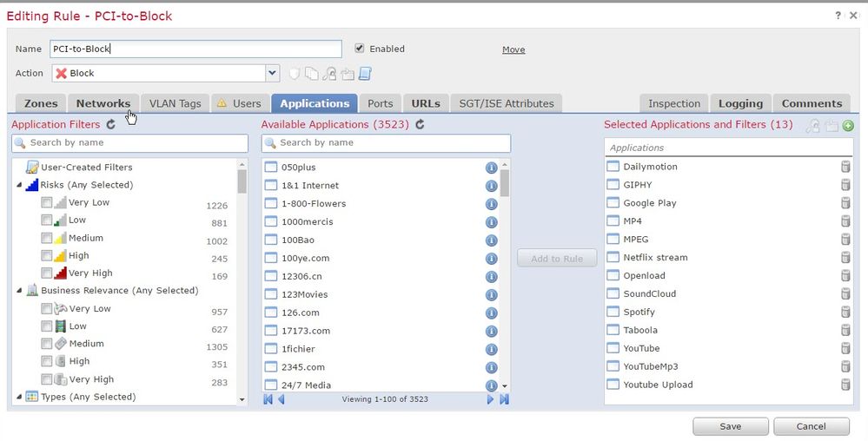Show info for 100Bao application
868x441 pixels.
(491, 240)
